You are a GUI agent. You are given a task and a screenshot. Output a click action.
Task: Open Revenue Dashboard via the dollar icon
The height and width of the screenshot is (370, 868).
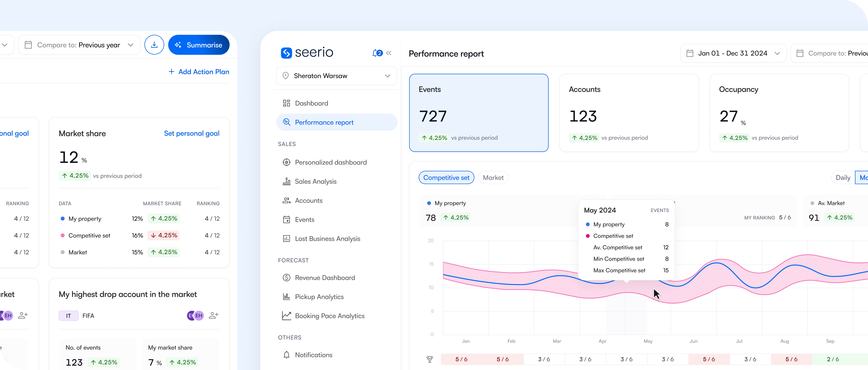pos(287,277)
